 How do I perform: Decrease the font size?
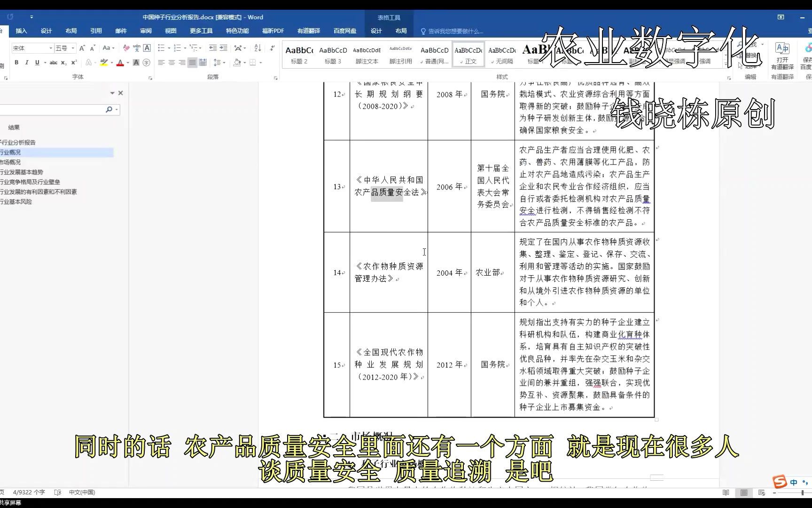click(x=93, y=48)
